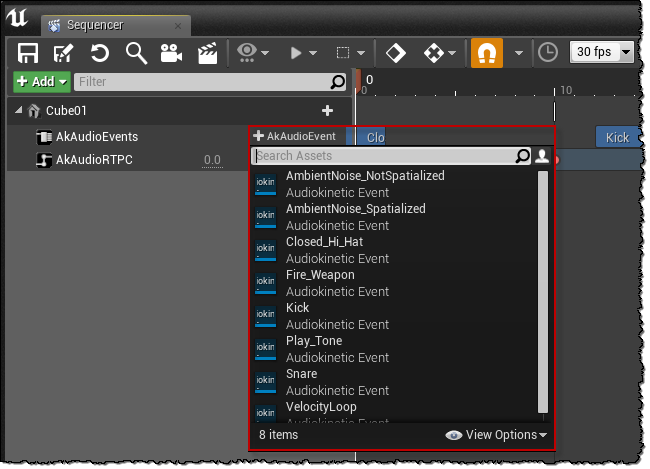
Task: Open the eye options dropdown arrow
Action: (x=265, y=53)
